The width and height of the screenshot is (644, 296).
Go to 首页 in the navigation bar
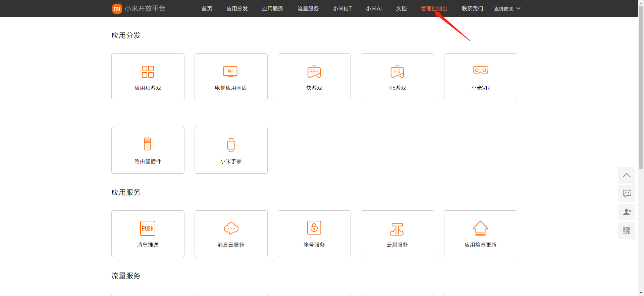pos(207,9)
